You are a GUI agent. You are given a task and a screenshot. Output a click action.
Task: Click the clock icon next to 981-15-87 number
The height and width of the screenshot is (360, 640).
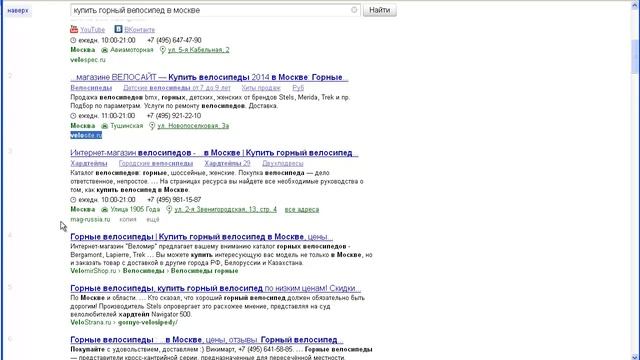[x=73, y=200]
